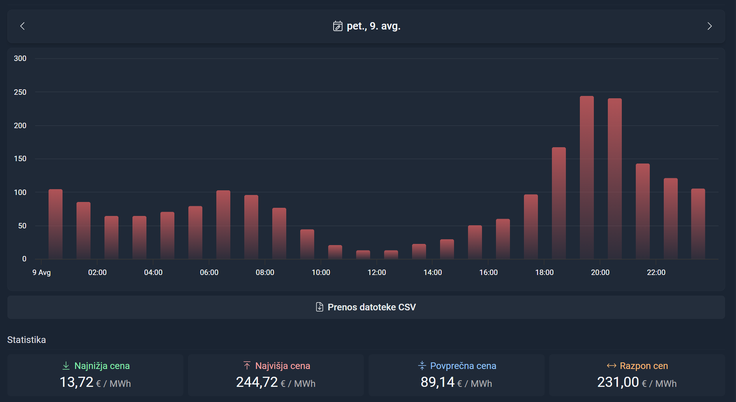This screenshot has height=402, width=736.
Task: Go to next day with right arrow
Action: [709, 26]
